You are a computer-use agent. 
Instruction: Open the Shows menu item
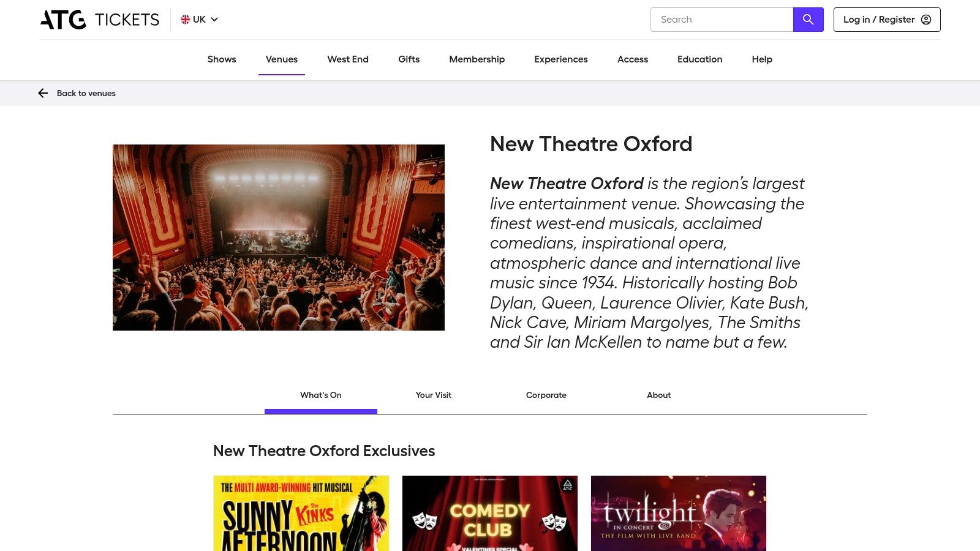point(221,59)
